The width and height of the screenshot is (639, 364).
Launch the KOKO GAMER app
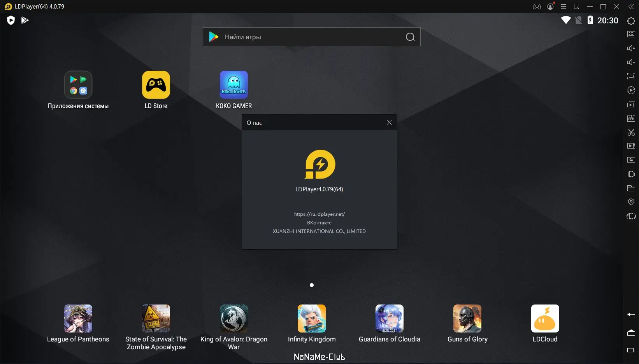(234, 90)
